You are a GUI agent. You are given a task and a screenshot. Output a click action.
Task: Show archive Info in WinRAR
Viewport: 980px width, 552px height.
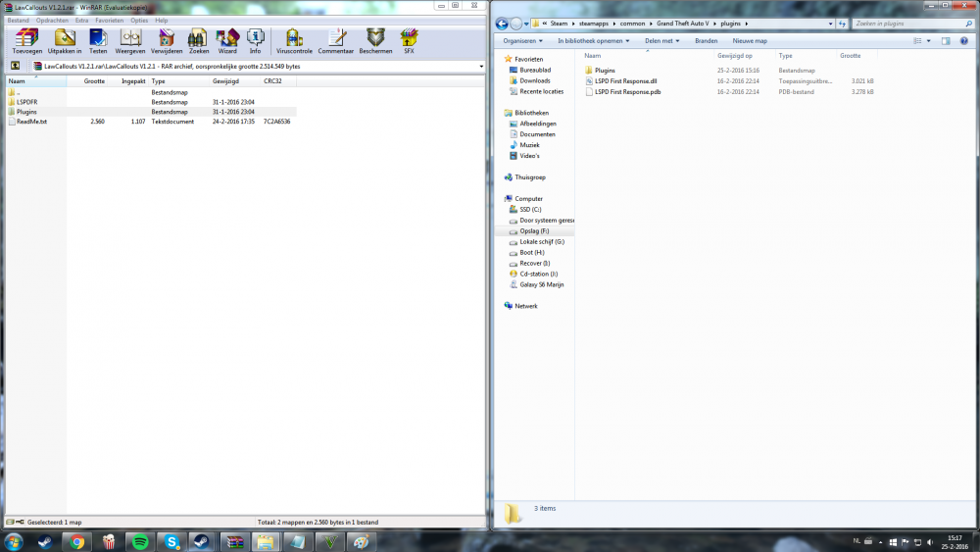click(255, 41)
